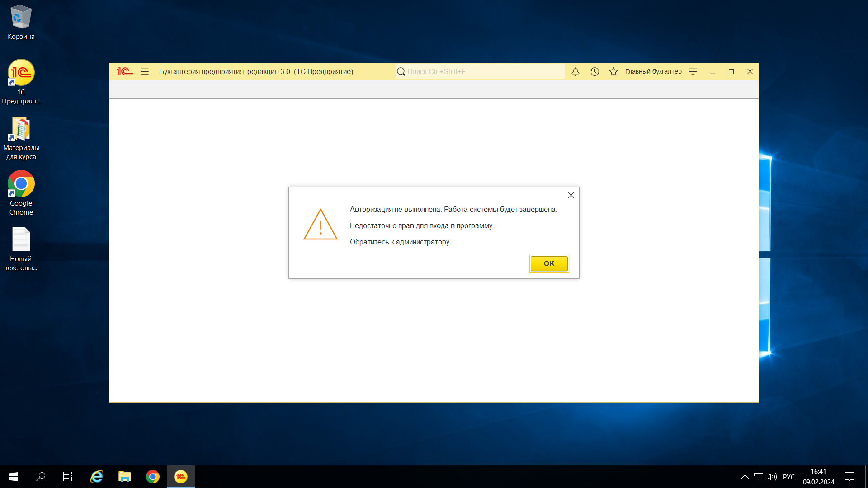Select the 1C Предприятие desktop shortcut
868x488 pixels.
click(x=21, y=74)
